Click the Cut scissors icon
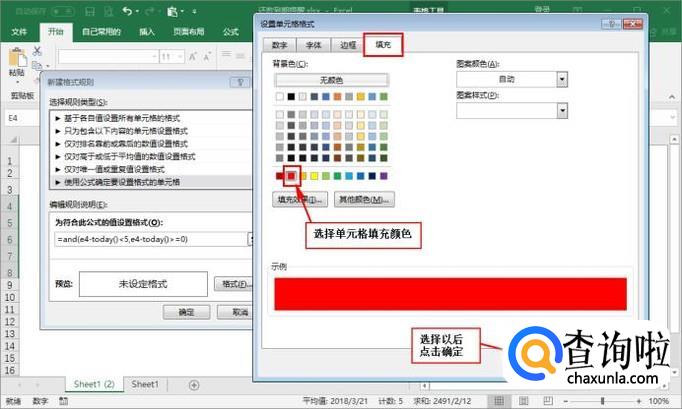This screenshot has width=682, height=409. pos(37,51)
